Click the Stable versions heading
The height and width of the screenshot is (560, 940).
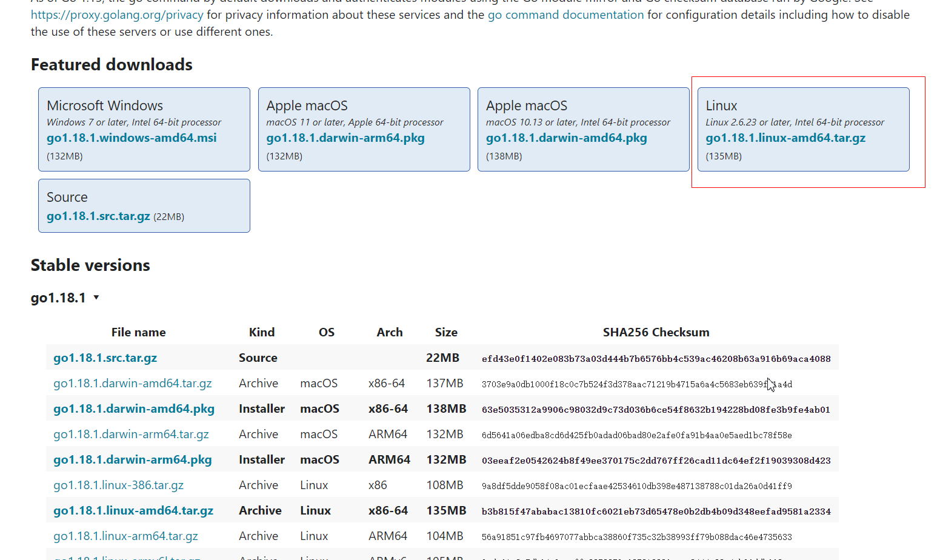(90, 265)
